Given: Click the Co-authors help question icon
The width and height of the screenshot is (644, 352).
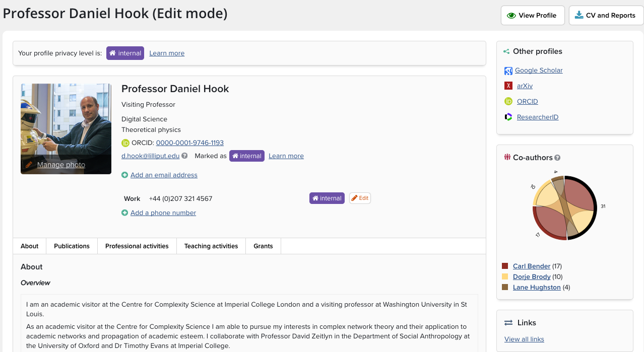Looking at the screenshot, I should point(557,158).
